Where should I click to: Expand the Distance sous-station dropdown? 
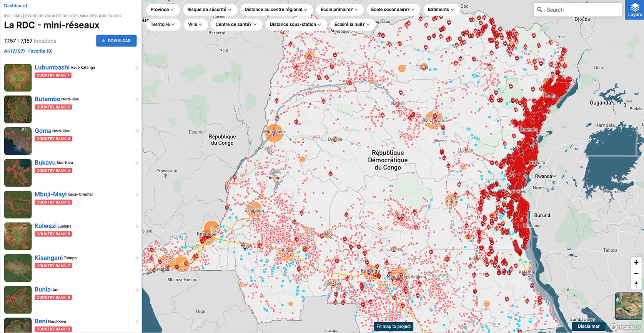click(x=295, y=24)
